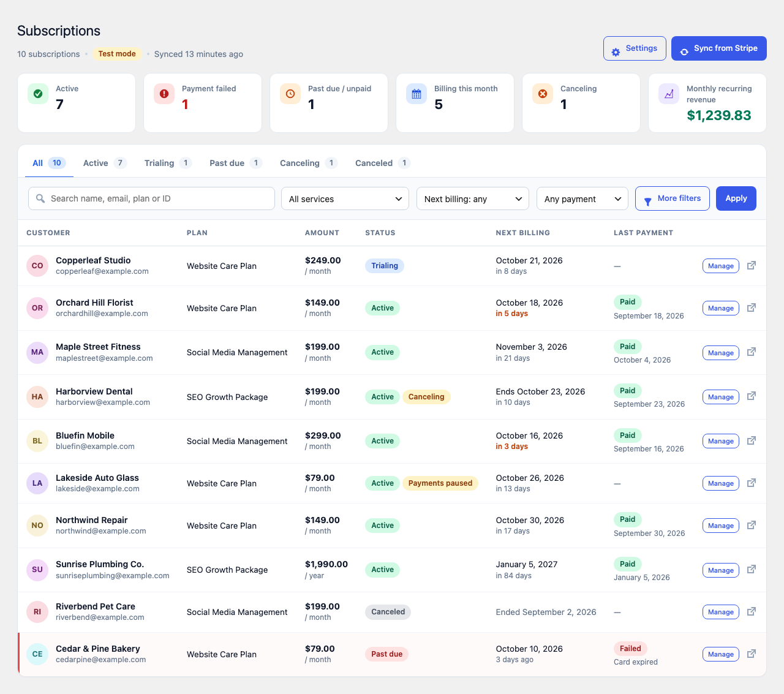The image size is (784, 694).
Task: Open external link for Copperleaf Studio
Action: 752,265
